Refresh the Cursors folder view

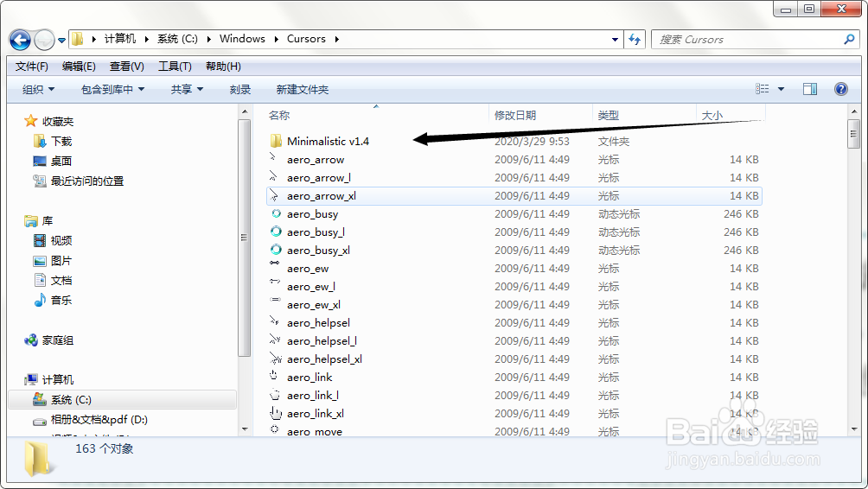[635, 39]
